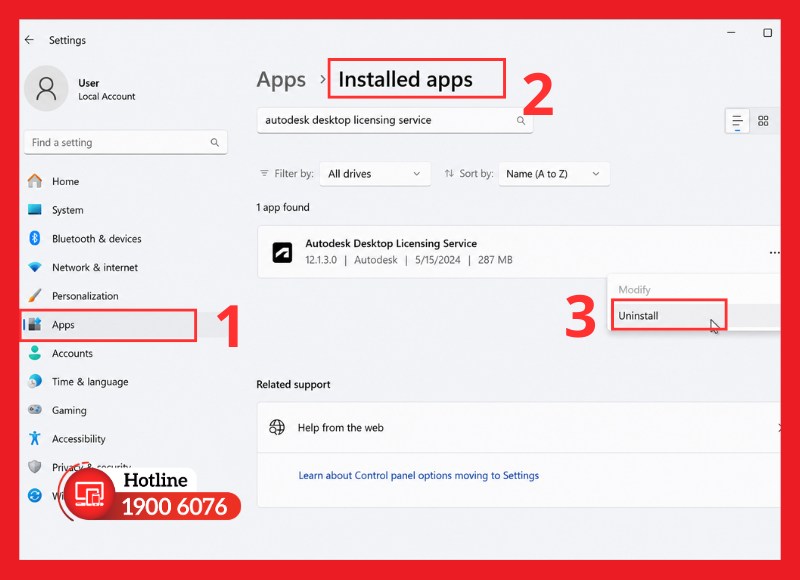Open the Filter by All drives dropdown

click(x=375, y=174)
